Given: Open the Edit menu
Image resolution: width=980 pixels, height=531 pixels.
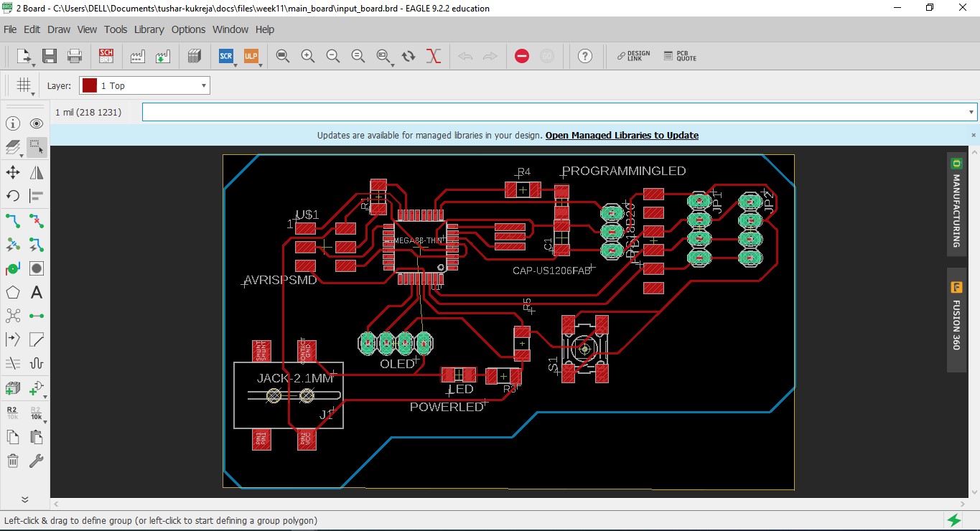Looking at the screenshot, I should [x=32, y=29].
